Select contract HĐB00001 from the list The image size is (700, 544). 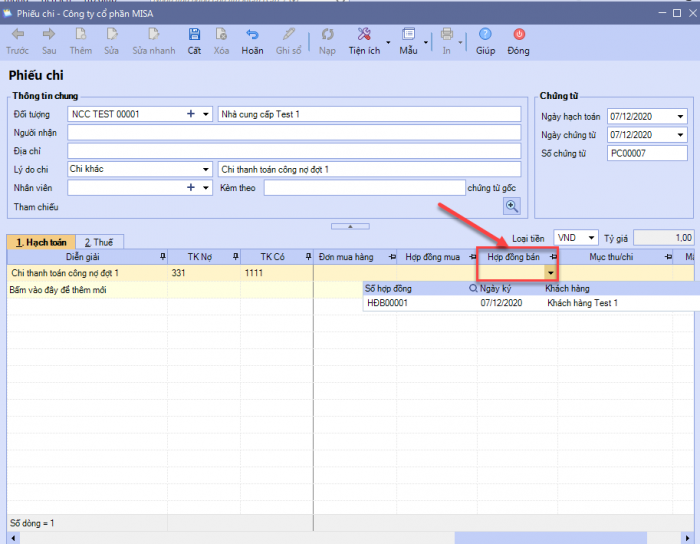[387, 303]
